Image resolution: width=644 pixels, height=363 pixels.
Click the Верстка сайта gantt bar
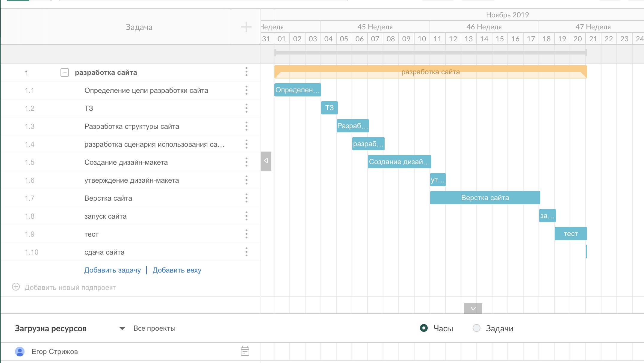485,198
